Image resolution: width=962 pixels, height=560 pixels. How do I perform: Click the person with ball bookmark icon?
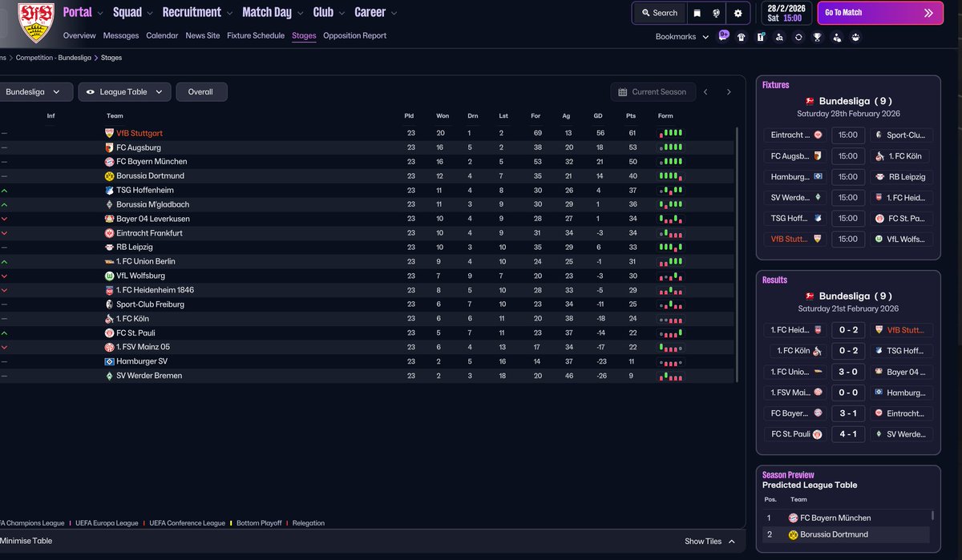pyautogui.click(x=837, y=37)
